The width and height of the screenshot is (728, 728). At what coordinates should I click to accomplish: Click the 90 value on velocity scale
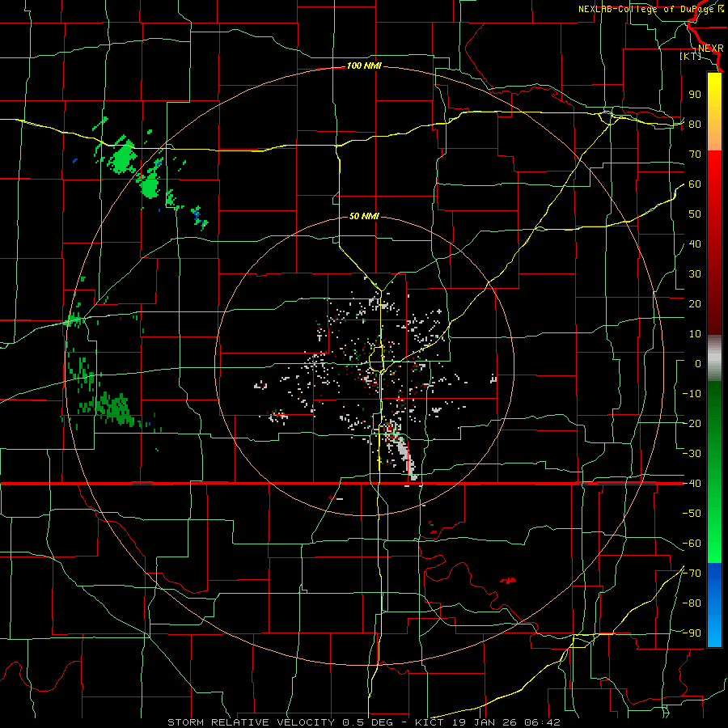[695, 95]
